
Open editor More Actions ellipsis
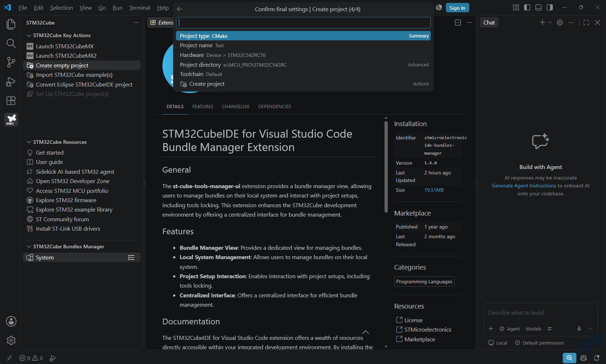point(469,22)
